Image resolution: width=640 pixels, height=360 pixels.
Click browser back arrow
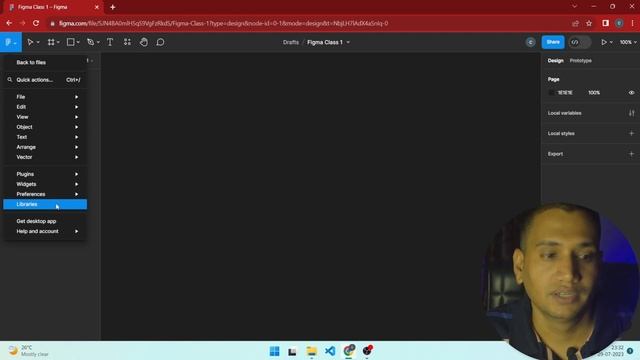tap(9, 23)
